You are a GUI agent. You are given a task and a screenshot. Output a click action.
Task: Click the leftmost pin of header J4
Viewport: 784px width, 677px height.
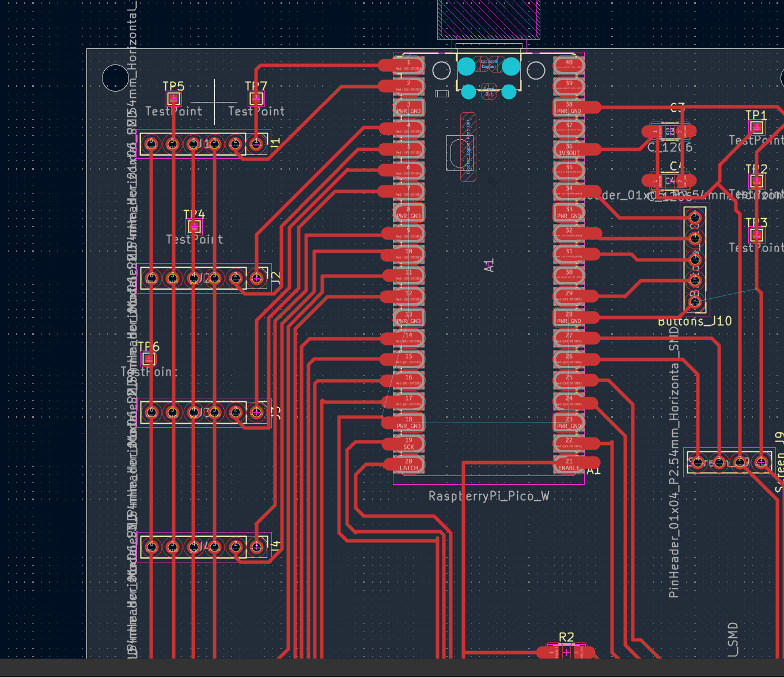pyautogui.click(x=152, y=546)
